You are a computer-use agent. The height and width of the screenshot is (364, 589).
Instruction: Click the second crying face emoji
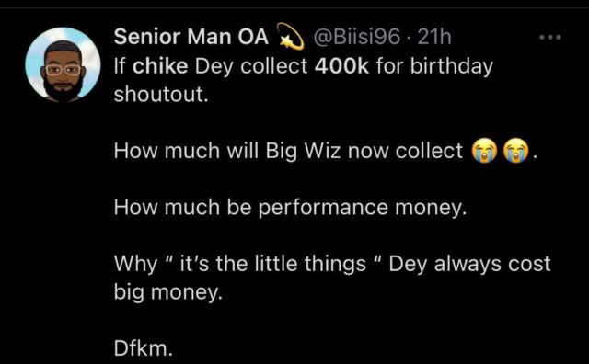coord(516,151)
